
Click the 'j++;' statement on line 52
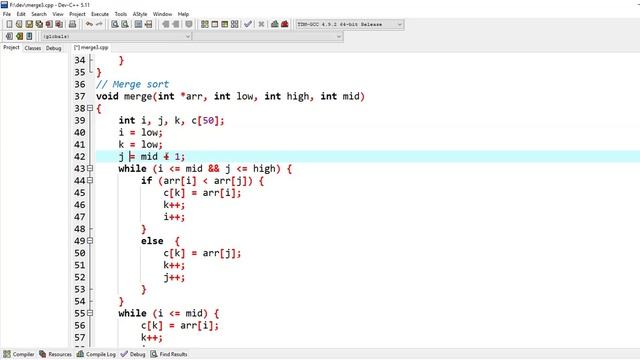(x=174, y=278)
